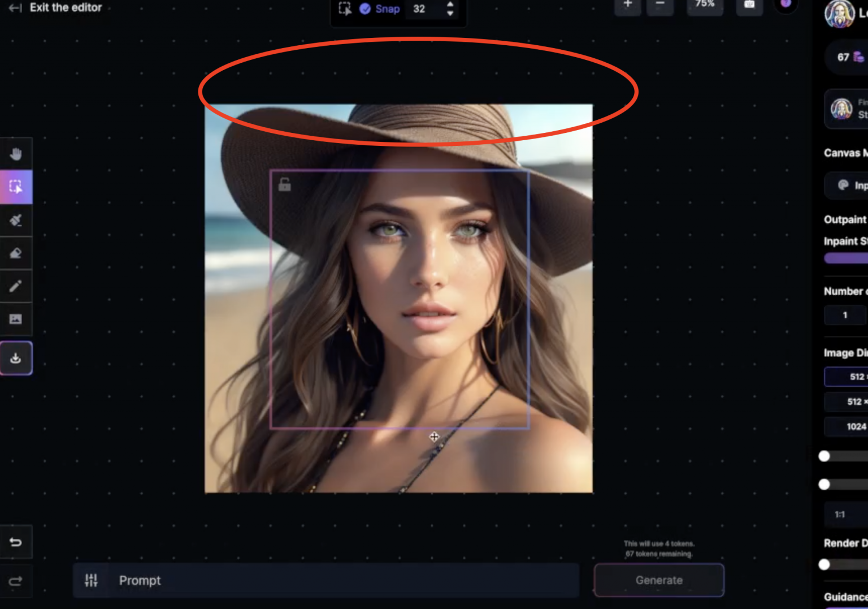
Task: Increase the snap value with up arrow
Action: pyautogui.click(x=450, y=5)
